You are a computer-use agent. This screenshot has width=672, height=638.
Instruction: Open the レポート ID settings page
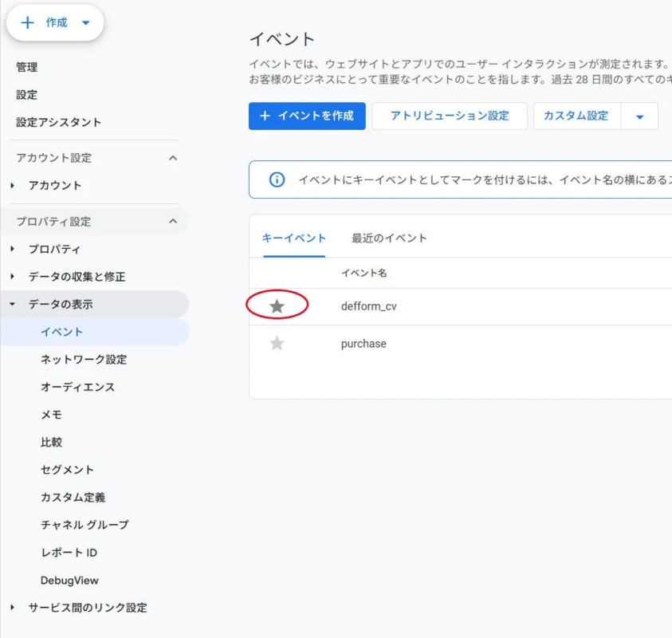[67, 553]
